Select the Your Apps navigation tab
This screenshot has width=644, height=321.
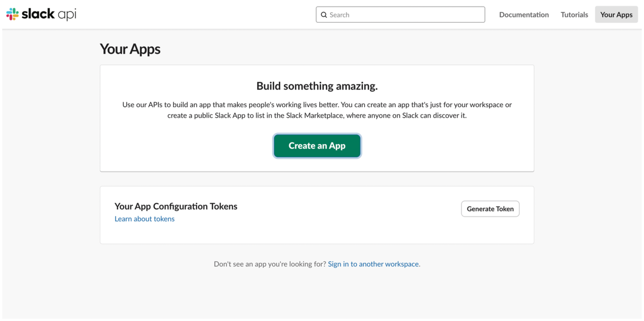pyautogui.click(x=616, y=15)
